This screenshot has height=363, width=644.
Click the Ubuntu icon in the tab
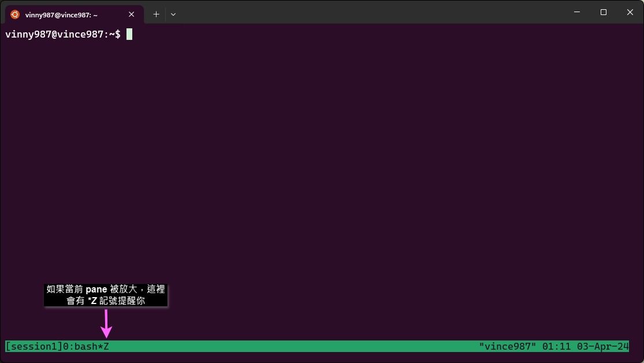15,14
